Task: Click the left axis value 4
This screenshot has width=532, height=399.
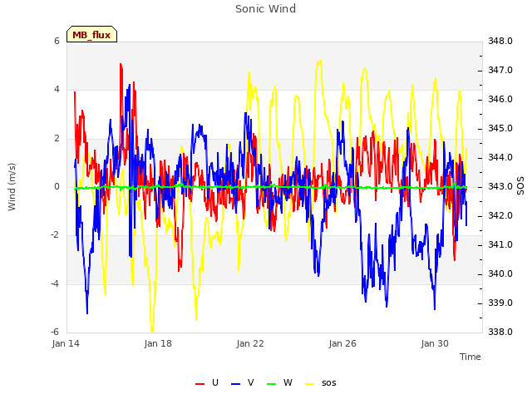Action: coord(57,90)
